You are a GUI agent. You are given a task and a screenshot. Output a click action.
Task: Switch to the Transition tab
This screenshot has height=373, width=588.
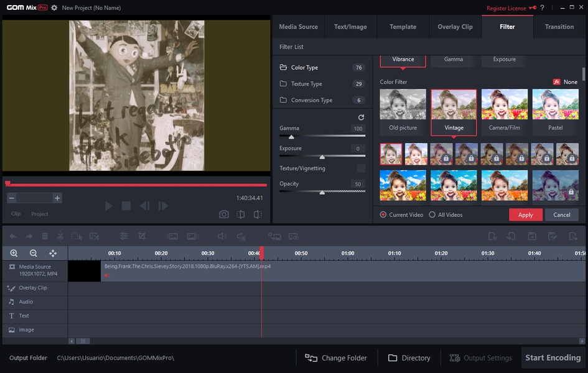[559, 27]
